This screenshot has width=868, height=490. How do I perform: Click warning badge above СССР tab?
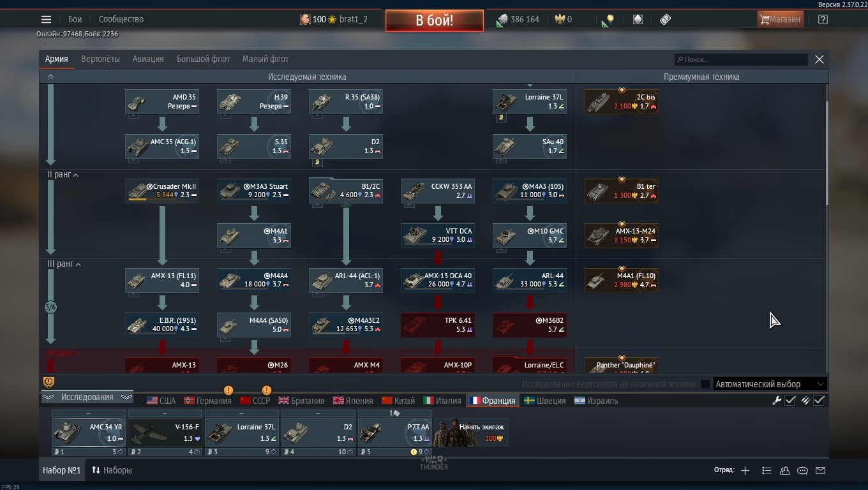pyautogui.click(x=266, y=390)
